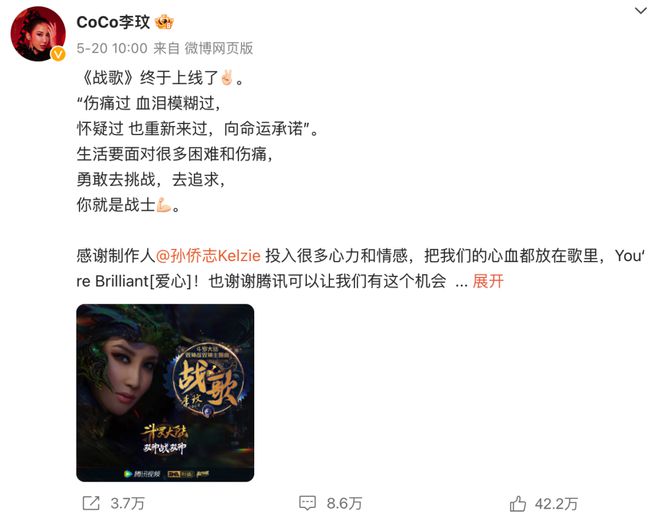Viewport: 660px width, 519px height.
Task: Click the 42.2万 like count
Action: pyautogui.click(x=556, y=503)
